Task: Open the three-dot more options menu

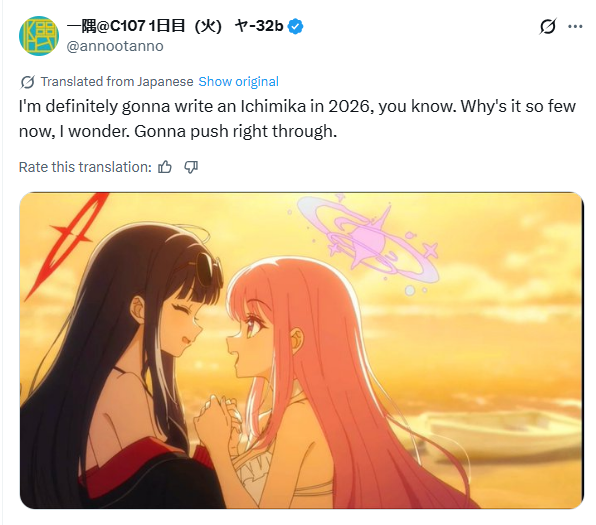Action: 575,26
